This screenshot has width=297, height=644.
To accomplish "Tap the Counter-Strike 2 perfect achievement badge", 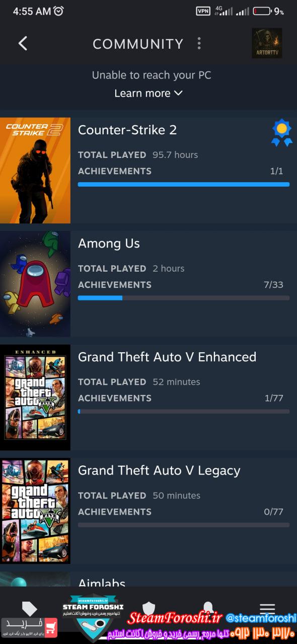I will coord(281,133).
